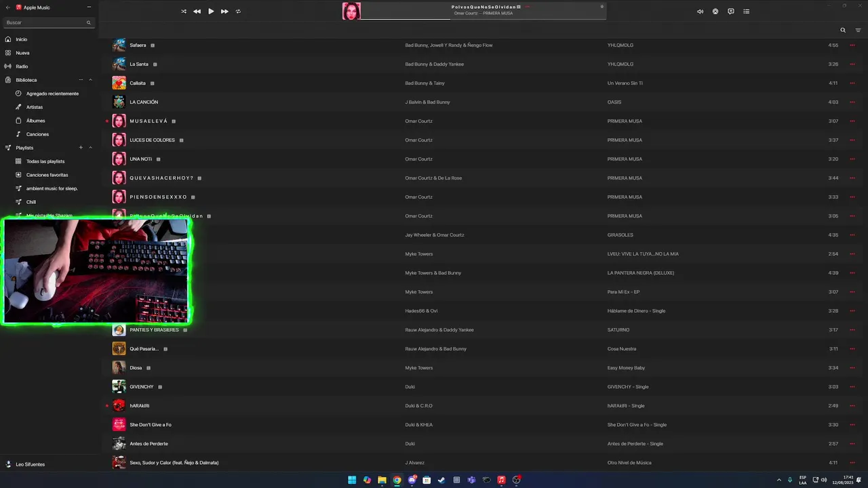Open Google Chrome from taskbar
The height and width of the screenshot is (488, 868).
pos(397,480)
